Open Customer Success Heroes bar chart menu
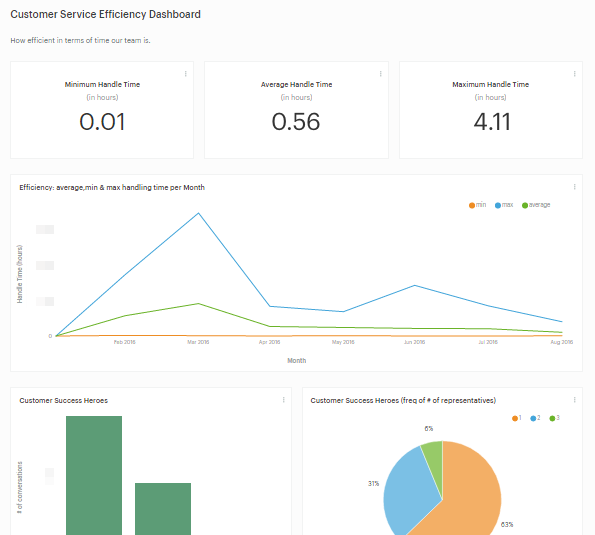This screenshot has height=535, width=595. 283,400
